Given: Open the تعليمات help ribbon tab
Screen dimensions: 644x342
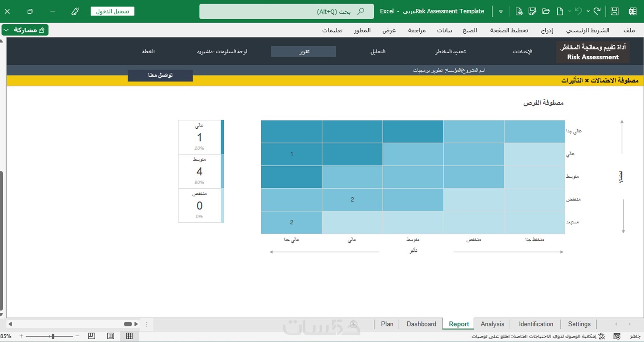Looking at the screenshot, I should (332, 30).
